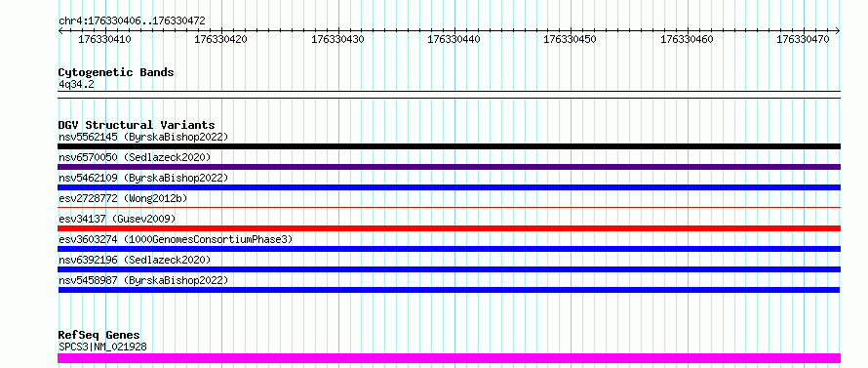Click the chr4:176330406..176330472 coordinate label
Screen dimensions: 868x368
tap(132, 21)
